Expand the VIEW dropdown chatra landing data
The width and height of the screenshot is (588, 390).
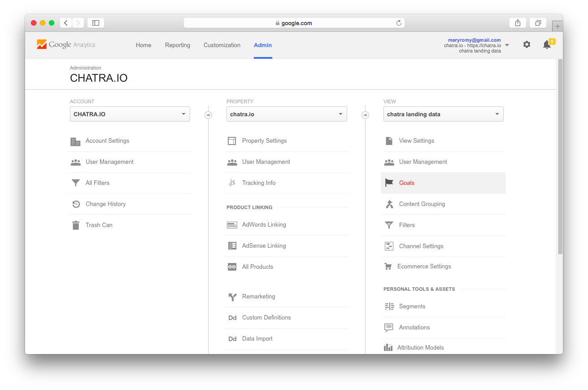pyautogui.click(x=443, y=114)
